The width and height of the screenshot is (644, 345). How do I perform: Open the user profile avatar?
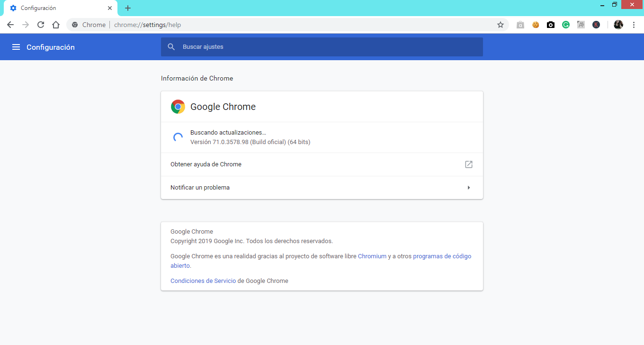tap(618, 25)
